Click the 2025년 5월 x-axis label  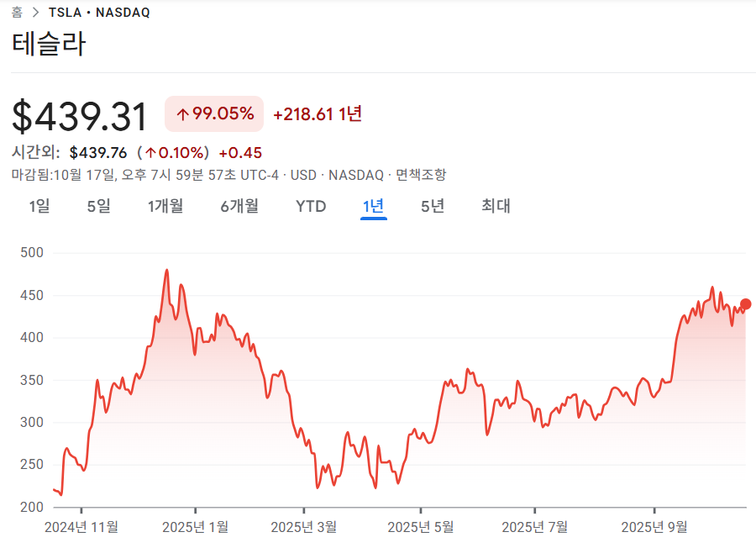420,527
